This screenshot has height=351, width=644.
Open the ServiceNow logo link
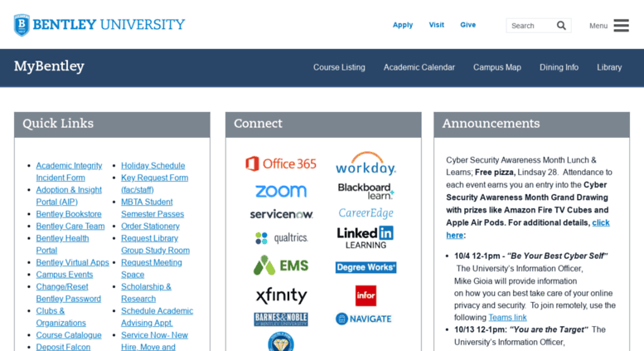click(x=281, y=214)
